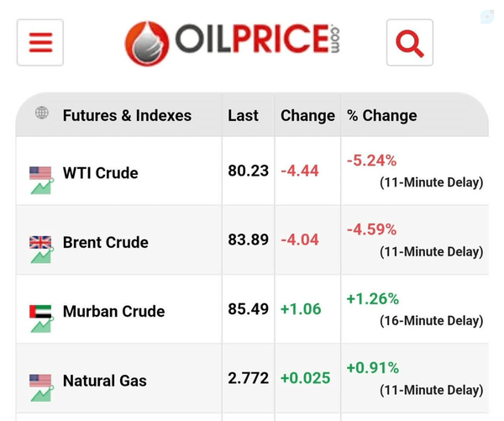
Task: Click the UAE flag next to Murban Crude
Action: coord(40,311)
